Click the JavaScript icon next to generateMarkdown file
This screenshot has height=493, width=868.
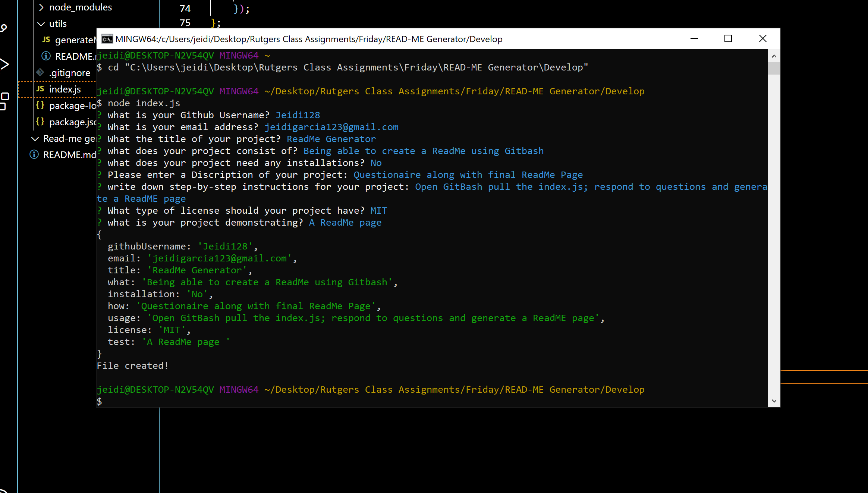coord(46,40)
